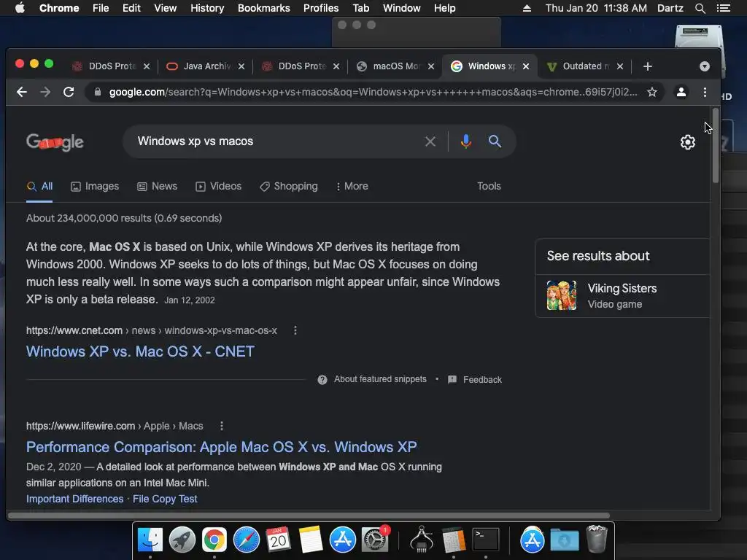Viewport: 747px width, 560px height.
Task: Click the Google logo
Action: coord(55,141)
